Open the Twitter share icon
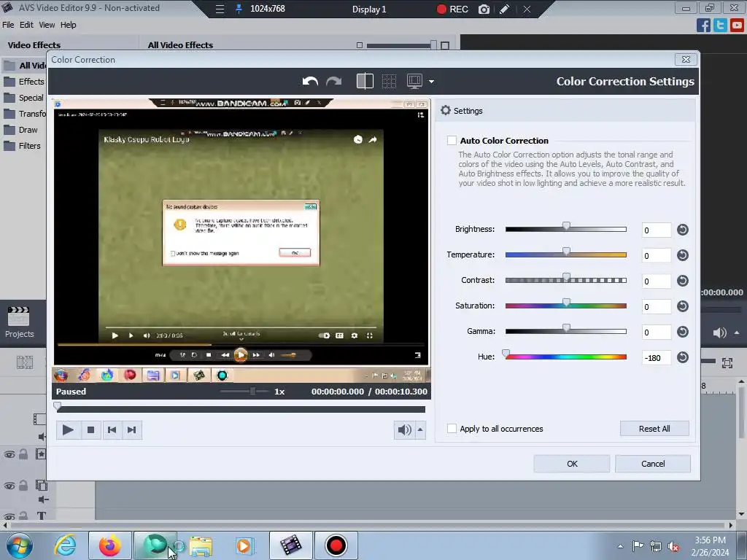Image resolution: width=747 pixels, height=560 pixels. [720, 26]
